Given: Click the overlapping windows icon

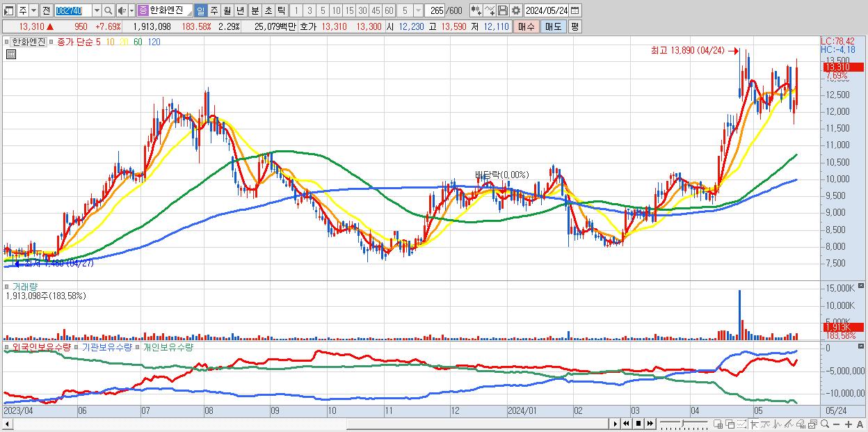Looking at the screenshot, I should tap(730, 424).
